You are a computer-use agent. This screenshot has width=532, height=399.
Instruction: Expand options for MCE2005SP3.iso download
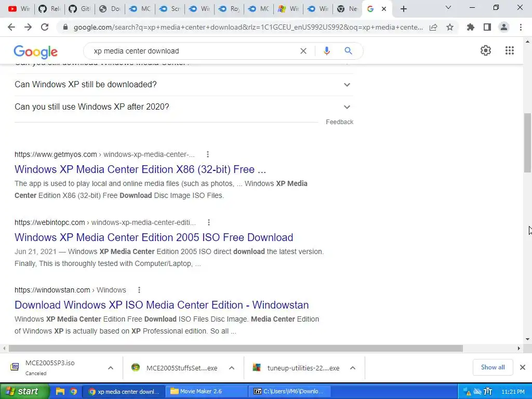coord(111,368)
